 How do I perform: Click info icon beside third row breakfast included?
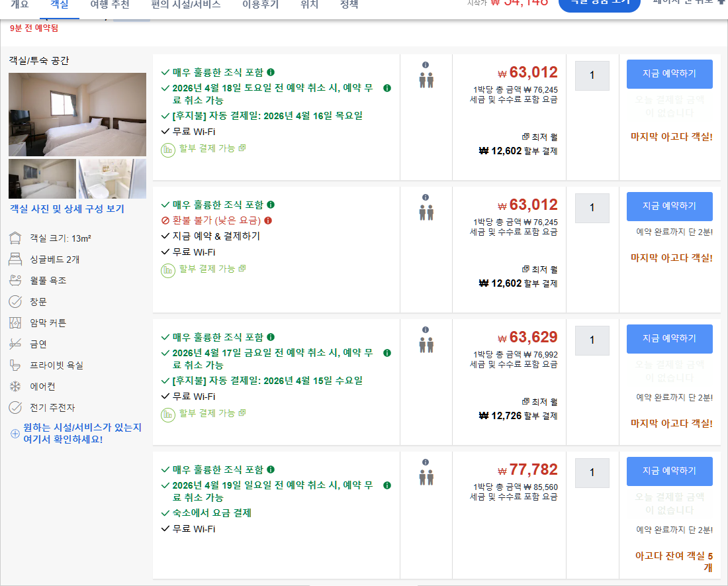tap(271, 337)
